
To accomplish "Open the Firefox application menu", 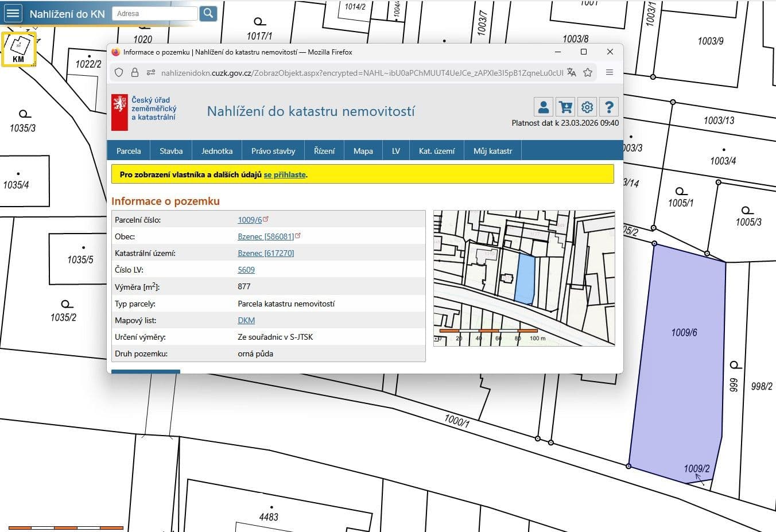I will coord(610,73).
